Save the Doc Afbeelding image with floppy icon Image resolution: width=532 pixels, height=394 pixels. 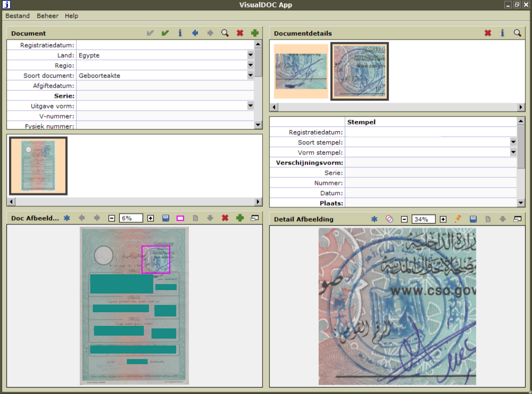pos(166,218)
